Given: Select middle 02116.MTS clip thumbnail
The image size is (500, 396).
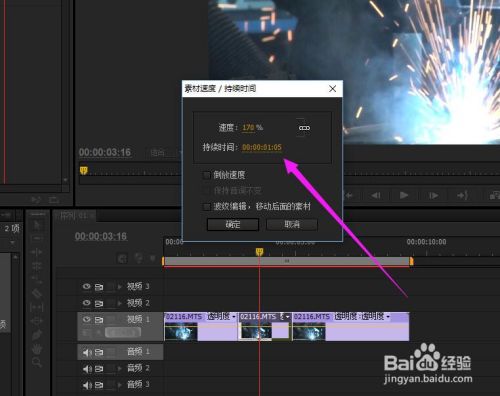Looking at the screenshot, I should (x=256, y=332).
